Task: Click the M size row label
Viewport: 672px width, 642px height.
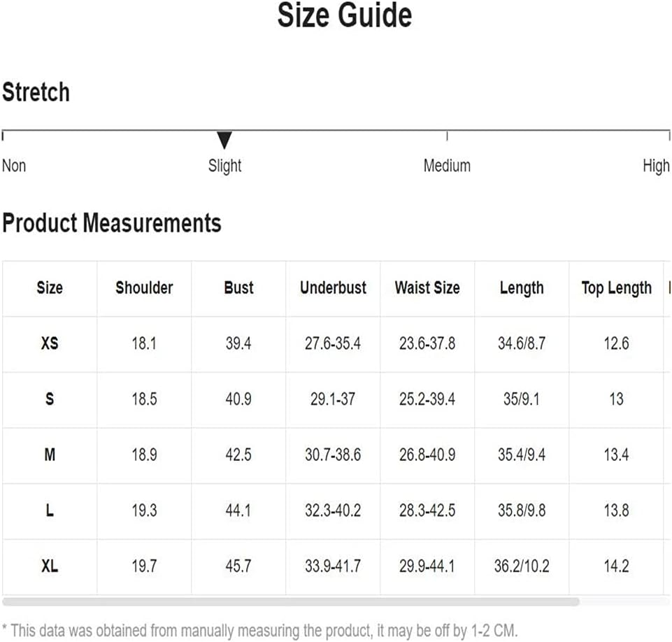Action: (50, 455)
